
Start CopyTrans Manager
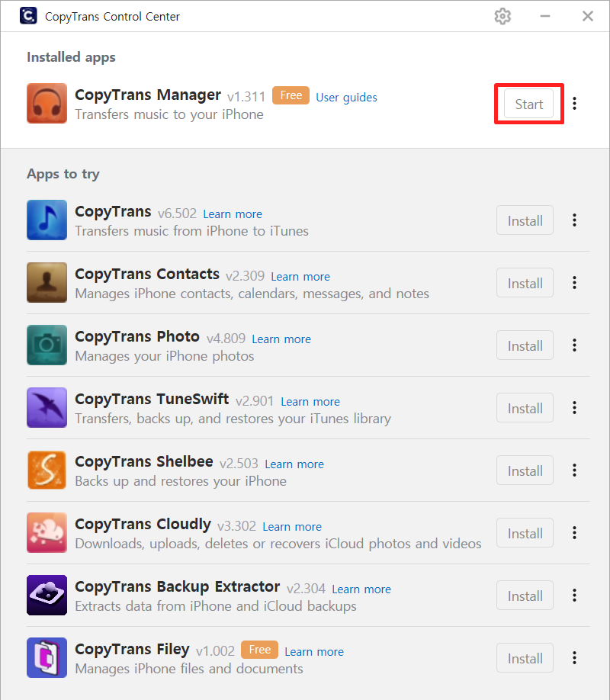(528, 104)
